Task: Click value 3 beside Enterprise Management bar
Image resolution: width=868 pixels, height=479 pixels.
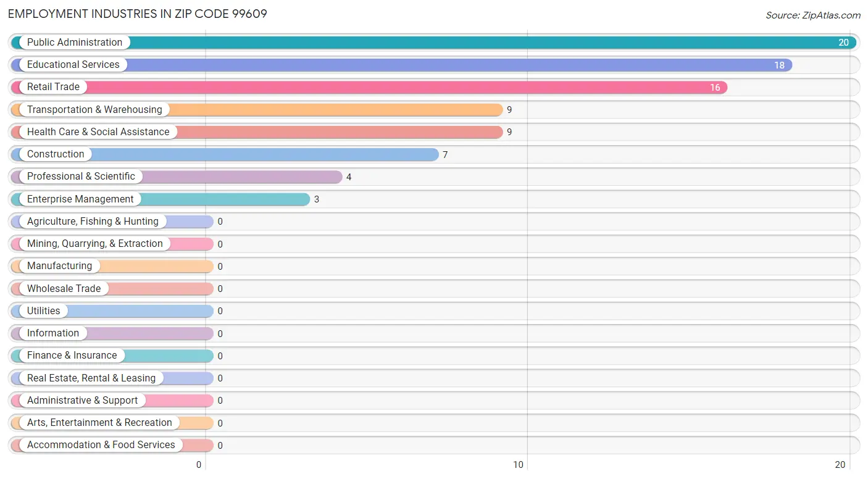Action: [317, 200]
